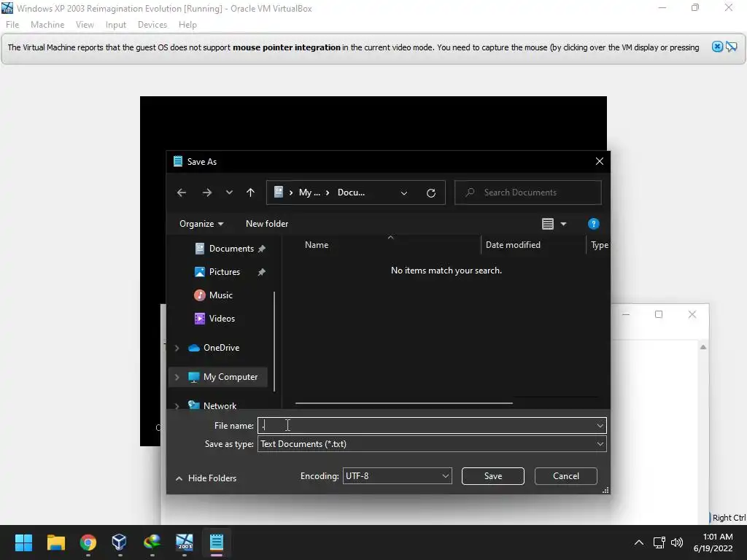Image resolution: width=747 pixels, height=560 pixels.
Task: Unpin Documents using its pin icon
Action: (x=262, y=249)
